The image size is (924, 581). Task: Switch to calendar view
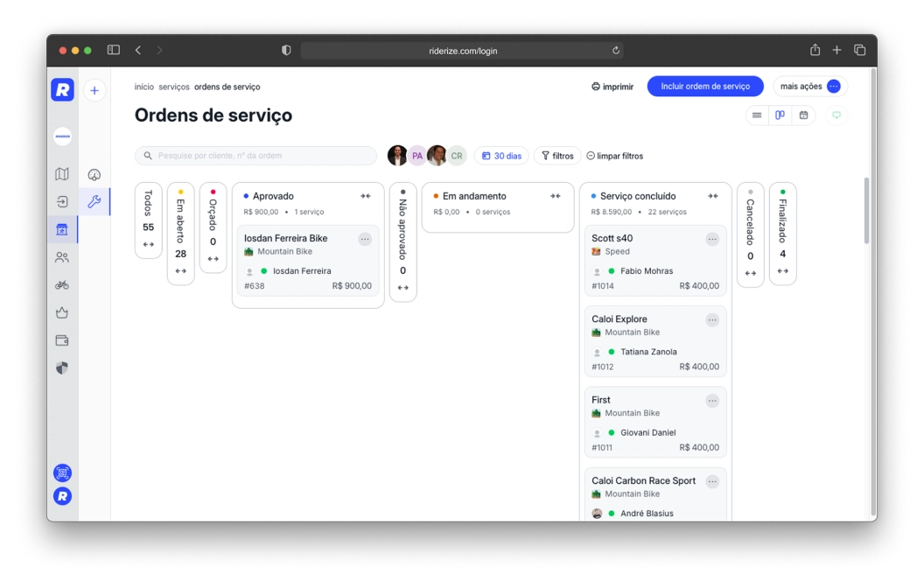[803, 115]
